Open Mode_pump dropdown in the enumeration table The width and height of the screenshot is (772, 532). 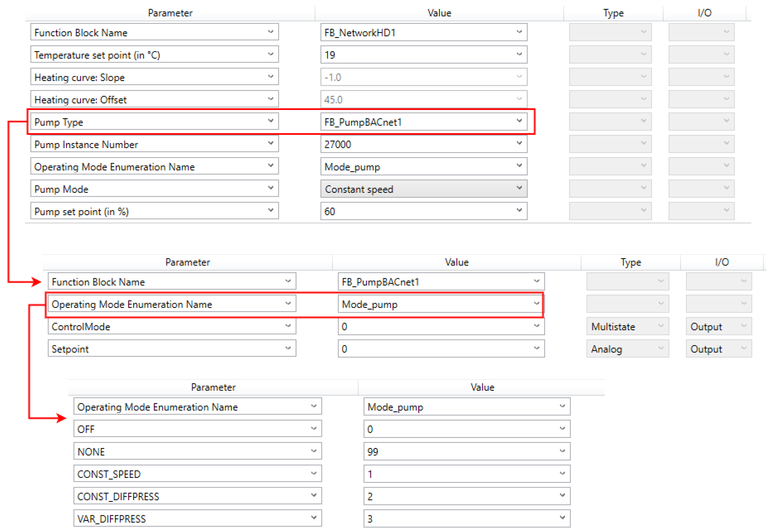(x=562, y=406)
